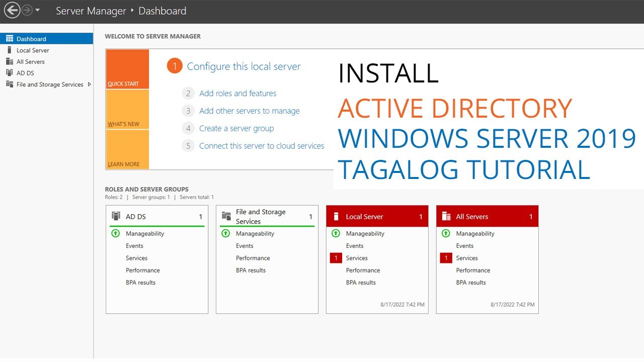Viewport: 644px width, 362px height.
Task: Click Connect this server to cloud services
Action: (262, 146)
